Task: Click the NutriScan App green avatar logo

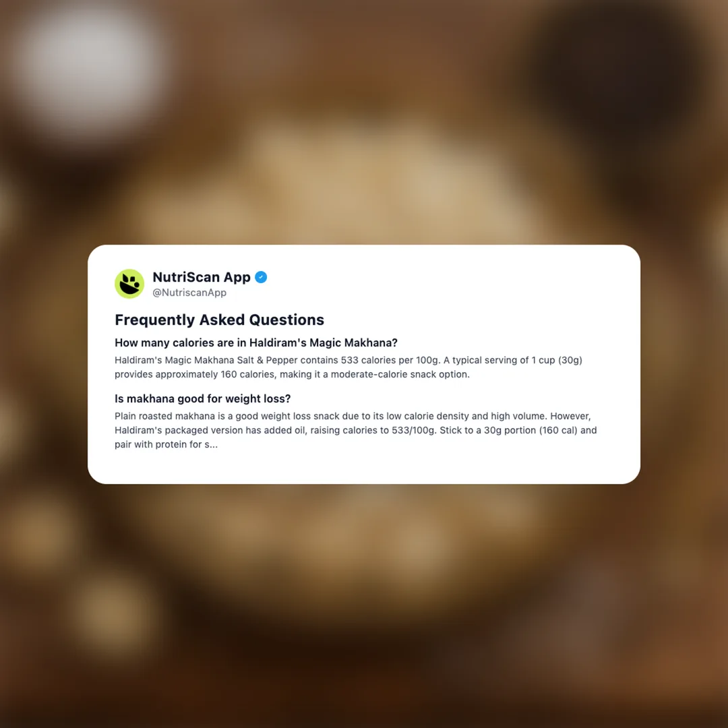Action: [x=129, y=284]
